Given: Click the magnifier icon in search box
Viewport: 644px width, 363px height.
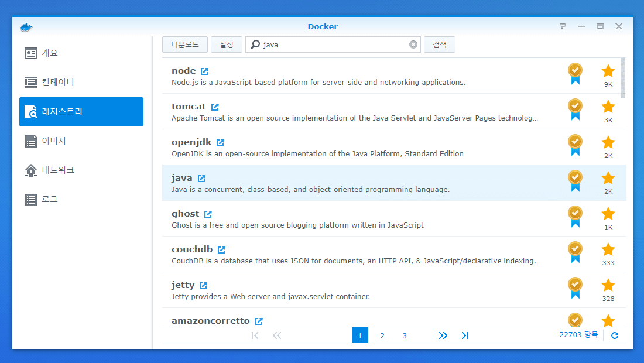Looking at the screenshot, I should [x=255, y=44].
